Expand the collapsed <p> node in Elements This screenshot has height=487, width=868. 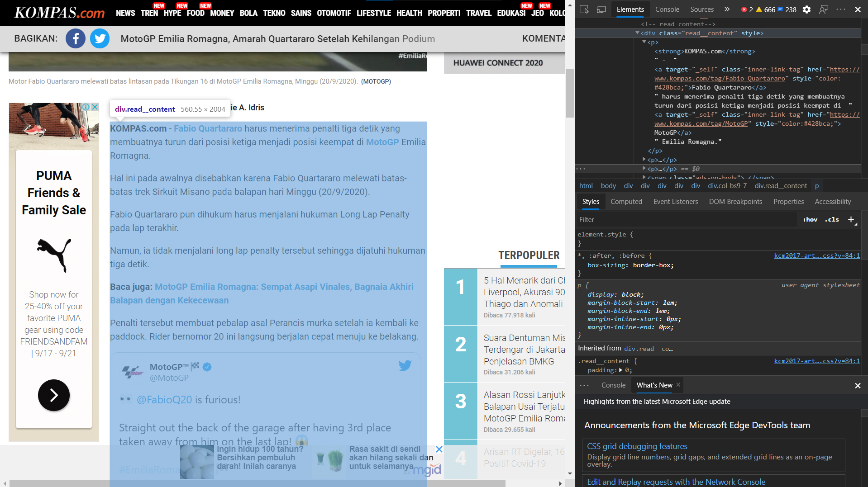tap(644, 160)
